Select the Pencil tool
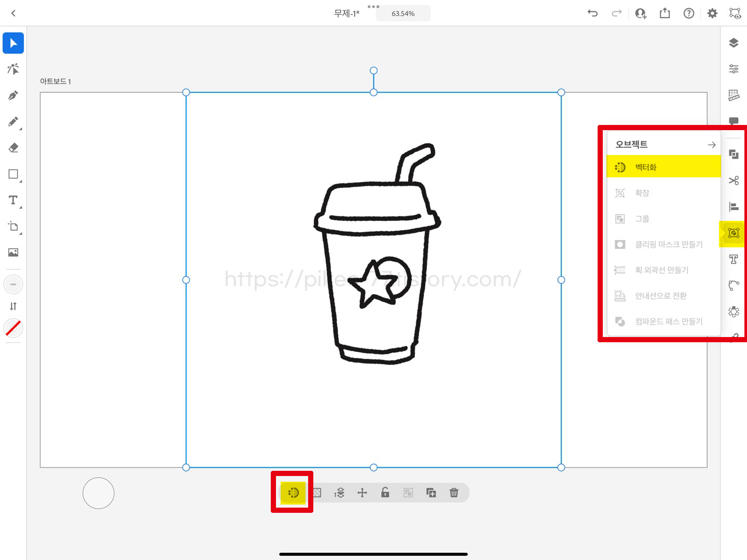747x560 pixels. [13, 122]
